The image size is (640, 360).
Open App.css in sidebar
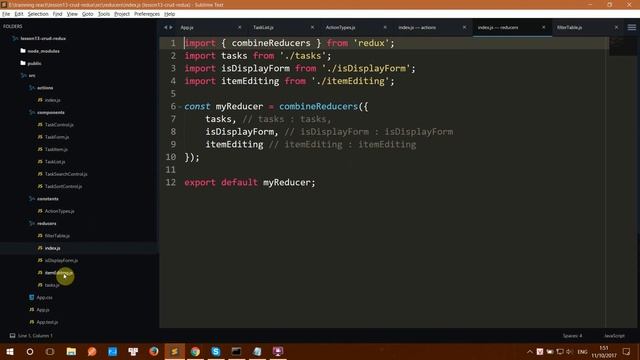tap(44, 298)
